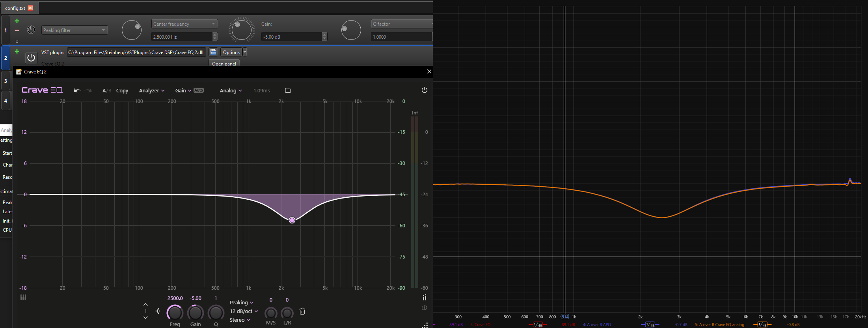Select filter row 4 handle
The image size is (868, 328).
6,101
